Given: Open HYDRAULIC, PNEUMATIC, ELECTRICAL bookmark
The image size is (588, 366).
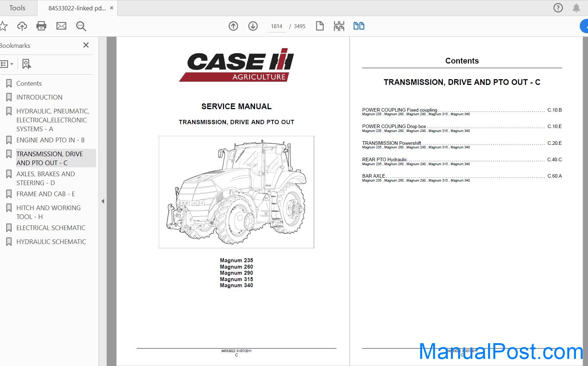Looking at the screenshot, I should (x=52, y=120).
